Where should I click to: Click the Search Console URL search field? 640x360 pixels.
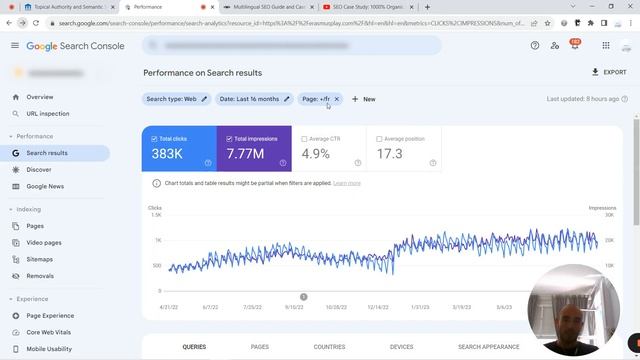coord(292,45)
